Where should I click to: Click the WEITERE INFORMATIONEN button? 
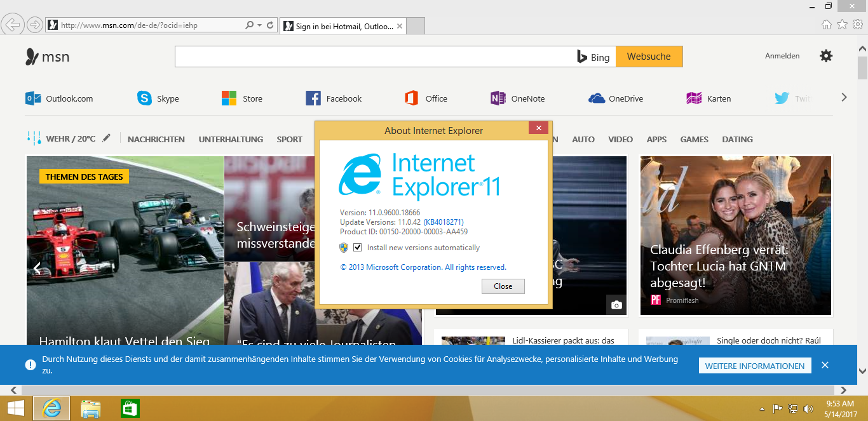tap(755, 366)
